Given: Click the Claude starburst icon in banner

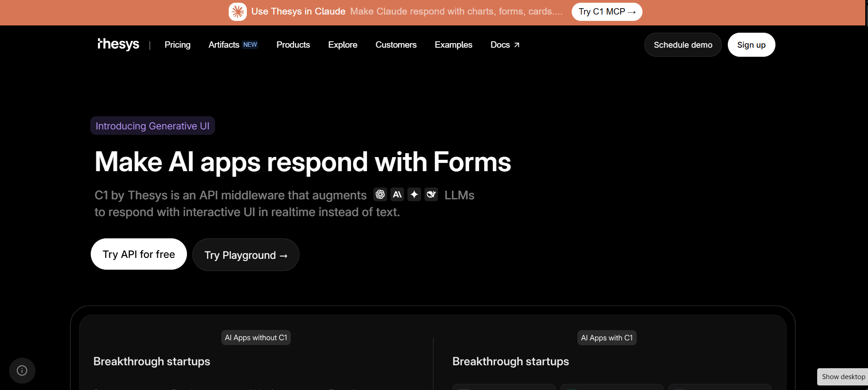Looking at the screenshot, I should point(238,12).
